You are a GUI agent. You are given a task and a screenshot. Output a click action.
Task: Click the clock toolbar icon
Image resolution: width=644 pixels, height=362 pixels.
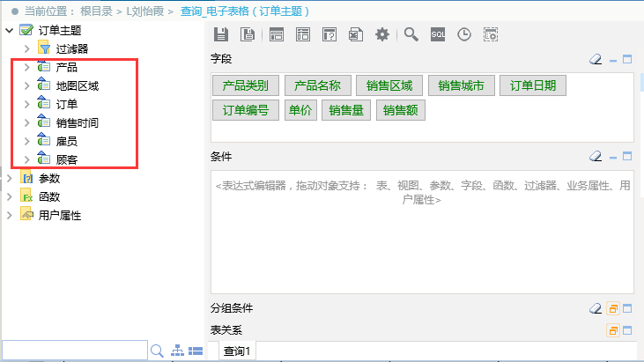464,34
